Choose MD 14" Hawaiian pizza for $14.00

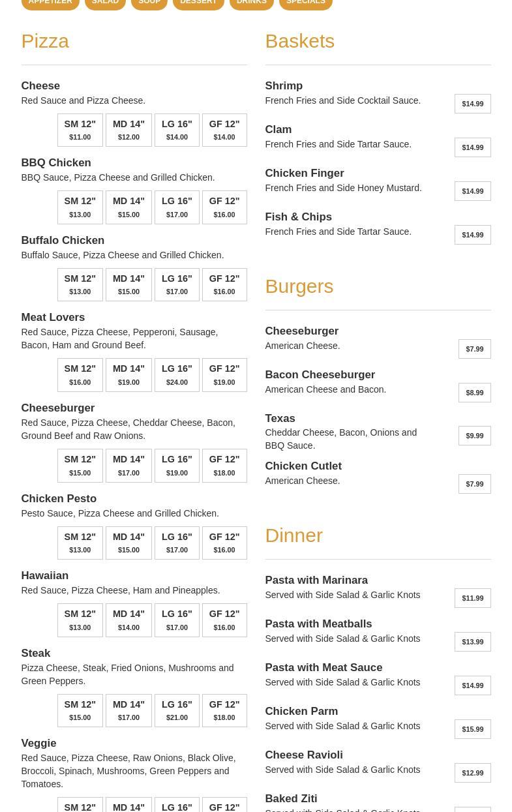(128, 620)
